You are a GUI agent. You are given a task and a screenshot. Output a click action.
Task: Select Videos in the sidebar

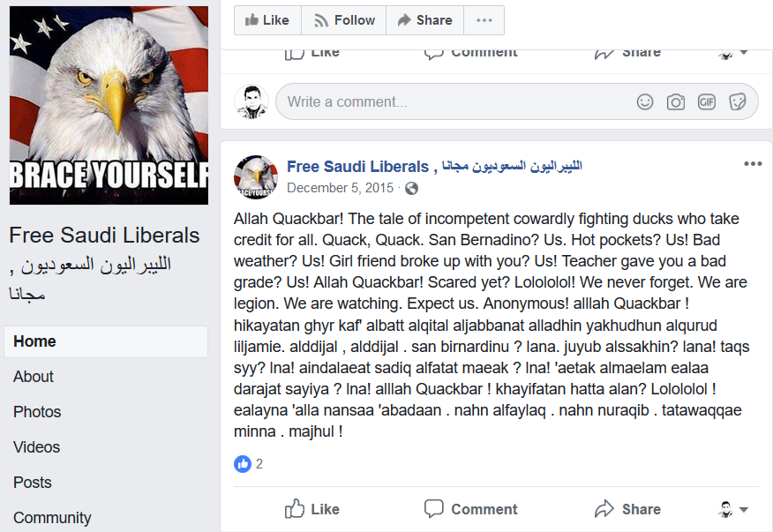[x=36, y=447]
